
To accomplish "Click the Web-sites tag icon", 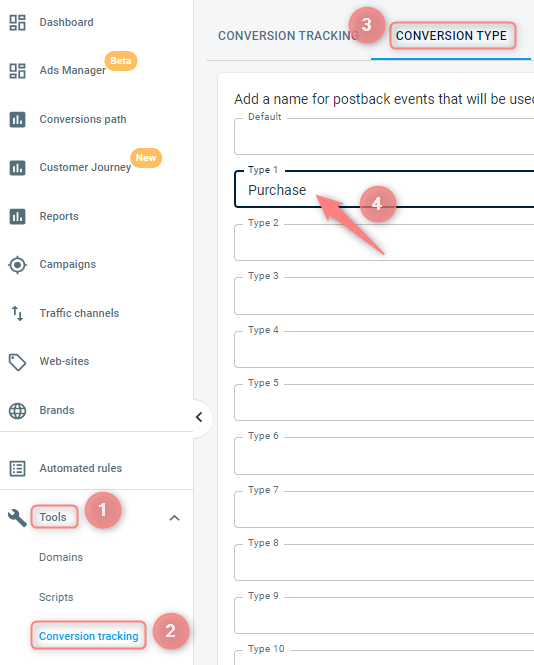I will pyautogui.click(x=17, y=362).
